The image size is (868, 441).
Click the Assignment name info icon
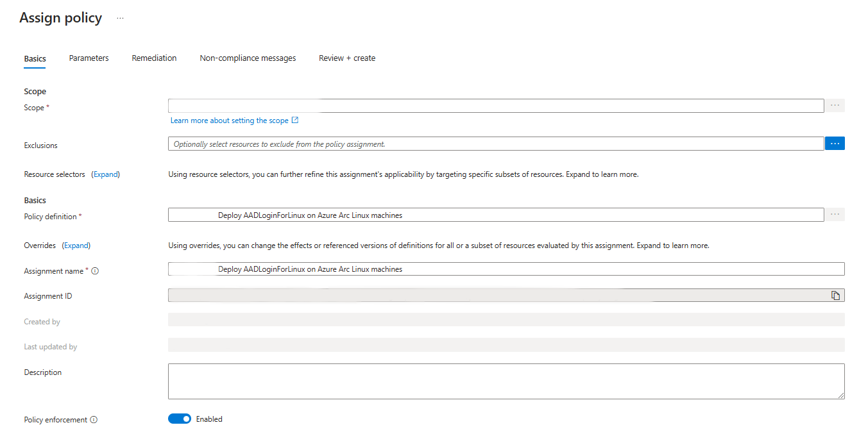(x=95, y=271)
